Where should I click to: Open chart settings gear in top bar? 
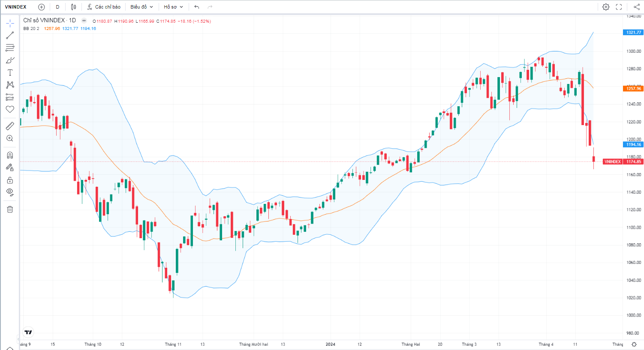point(606,7)
